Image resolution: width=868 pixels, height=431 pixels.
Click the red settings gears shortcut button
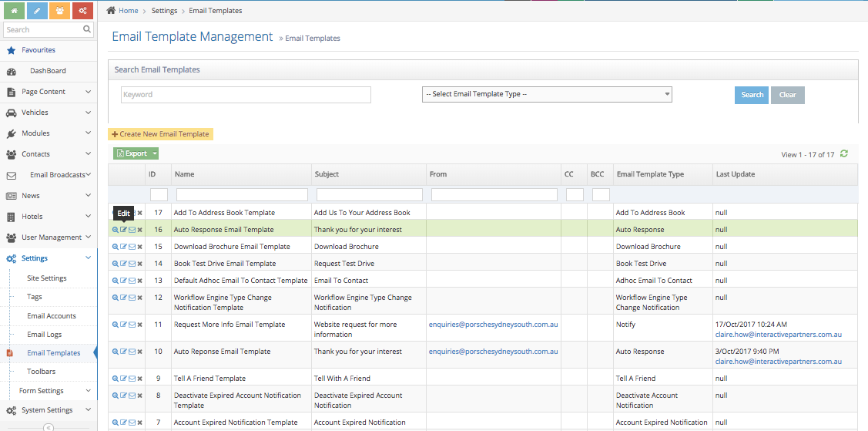(x=83, y=11)
